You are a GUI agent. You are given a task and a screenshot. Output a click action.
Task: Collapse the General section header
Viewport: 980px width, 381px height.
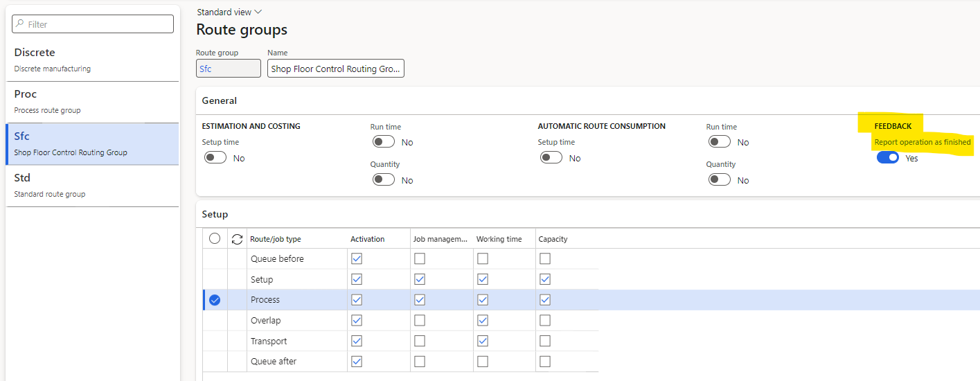point(220,101)
